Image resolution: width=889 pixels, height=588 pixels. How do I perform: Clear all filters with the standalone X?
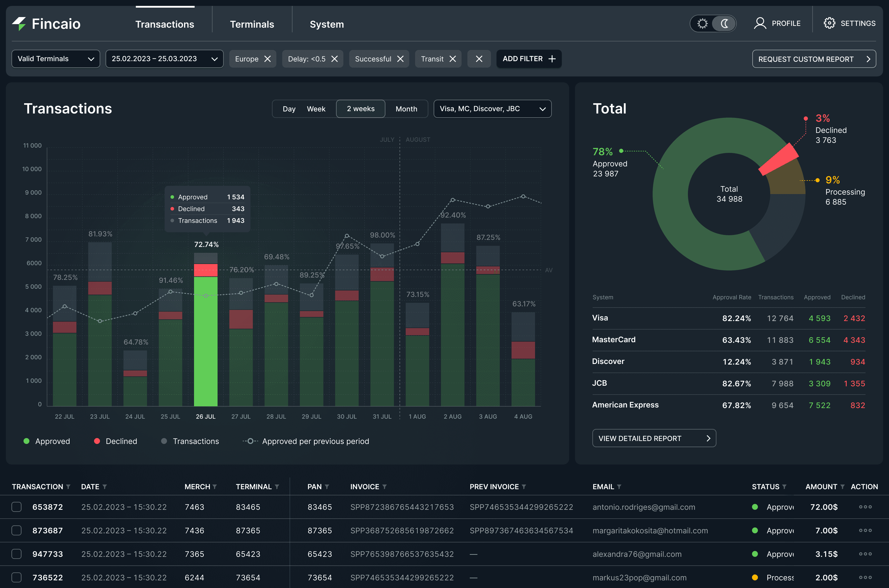[x=479, y=59]
